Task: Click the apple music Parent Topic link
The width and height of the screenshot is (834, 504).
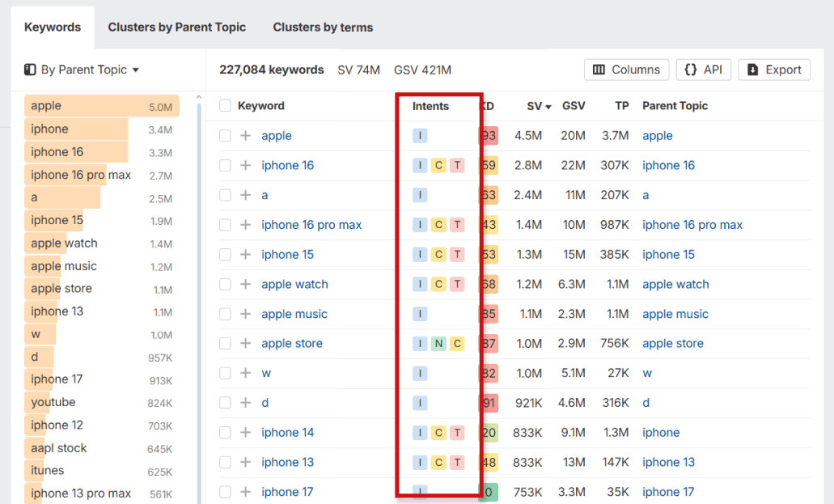Action: [x=675, y=314]
